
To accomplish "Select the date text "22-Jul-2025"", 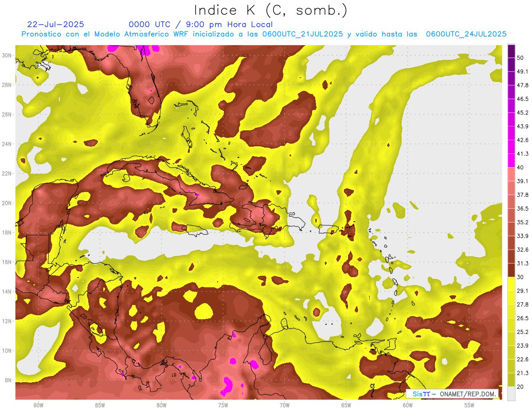I will [56, 24].
